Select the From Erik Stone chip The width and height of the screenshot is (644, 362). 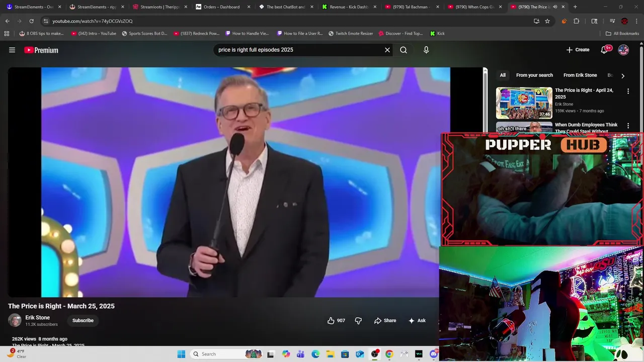580,75
